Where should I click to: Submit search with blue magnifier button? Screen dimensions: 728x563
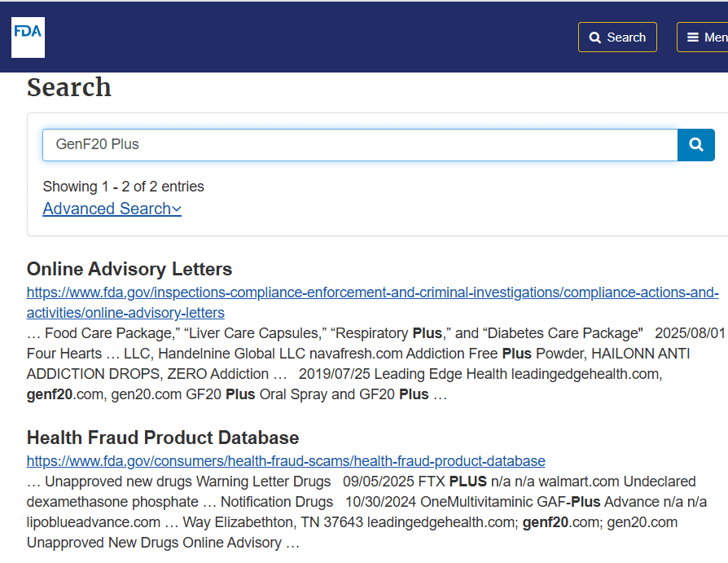(x=696, y=145)
